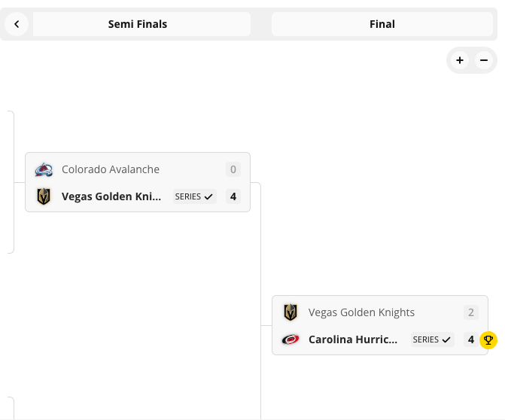Select the Final tab
This screenshot has height=420, width=505.
click(382, 24)
